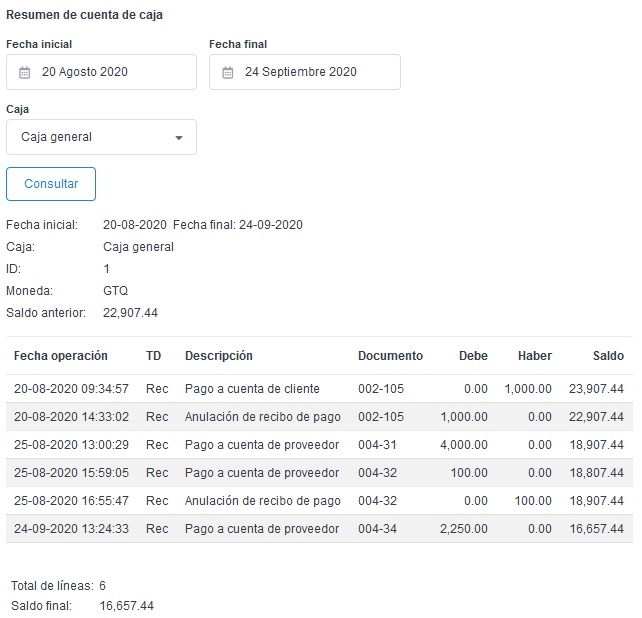Click the Saldo column header
Image resolution: width=642 pixels, height=618 pixels.
pyautogui.click(x=608, y=356)
